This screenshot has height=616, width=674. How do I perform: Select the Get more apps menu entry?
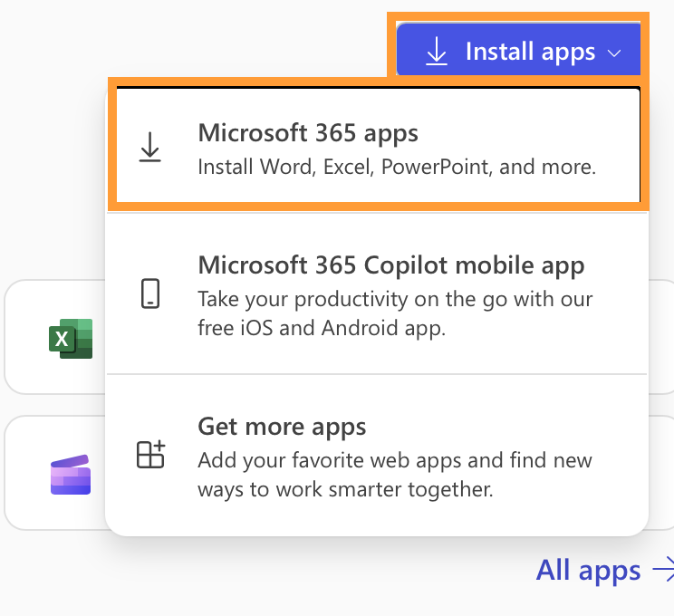pos(377,456)
